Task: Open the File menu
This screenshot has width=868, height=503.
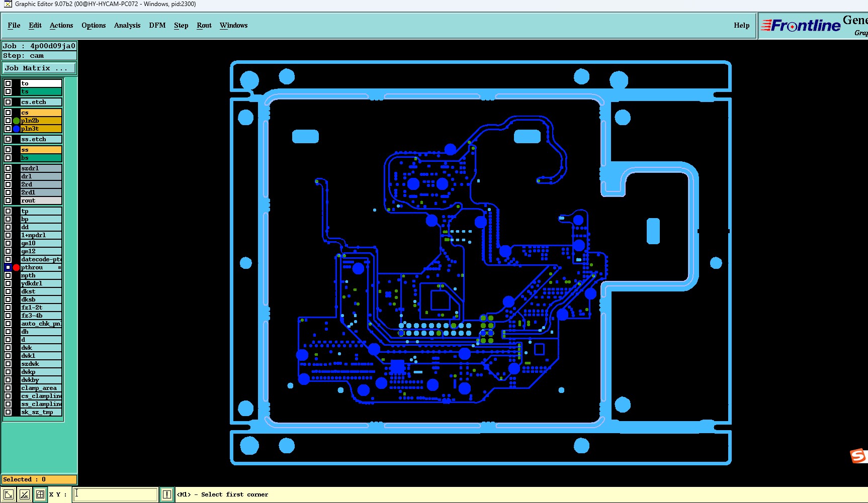Action: [x=14, y=25]
